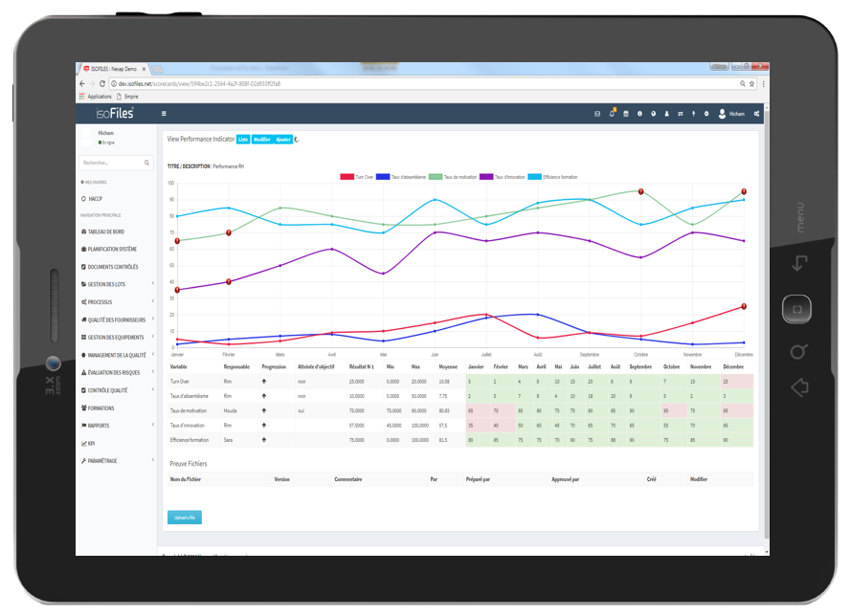
Task: Click the blue Taux d'absentéisme legend swatch
Action: [x=383, y=177]
